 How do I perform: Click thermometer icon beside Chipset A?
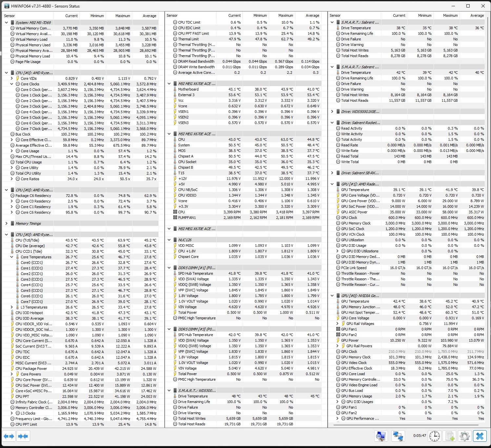point(175,156)
